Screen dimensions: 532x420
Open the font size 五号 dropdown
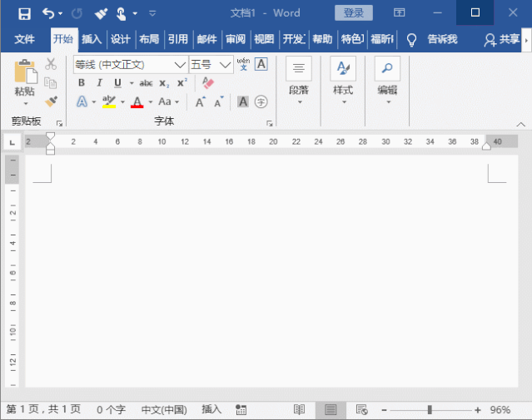click(x=225, y=64)
